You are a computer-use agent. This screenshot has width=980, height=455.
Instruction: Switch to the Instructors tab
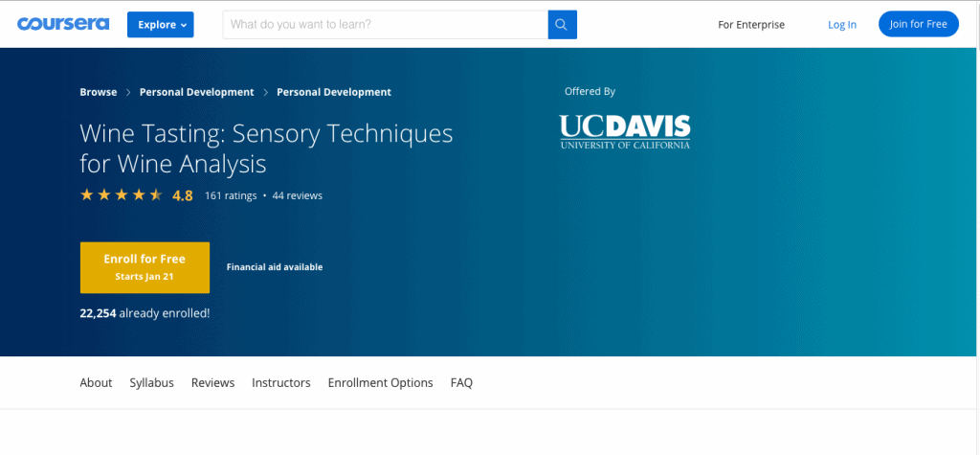coord(281,382)
